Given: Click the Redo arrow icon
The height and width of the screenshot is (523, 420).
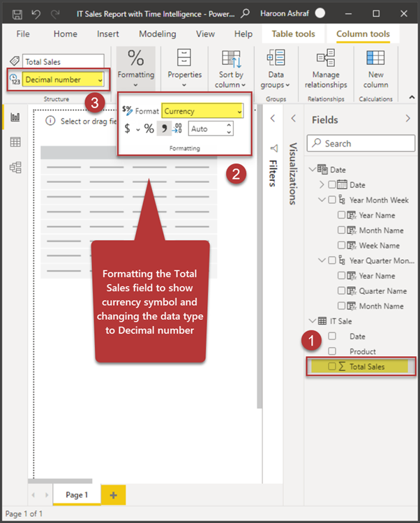Looking at the screenshot, I should point(55,14).
